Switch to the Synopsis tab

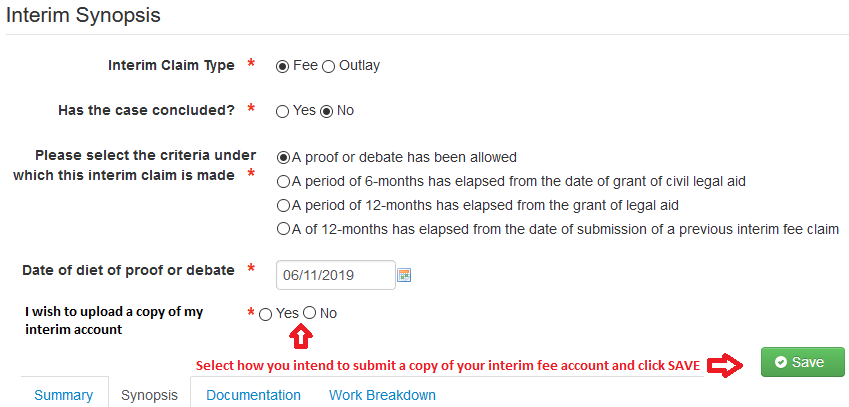pos(149,395)
